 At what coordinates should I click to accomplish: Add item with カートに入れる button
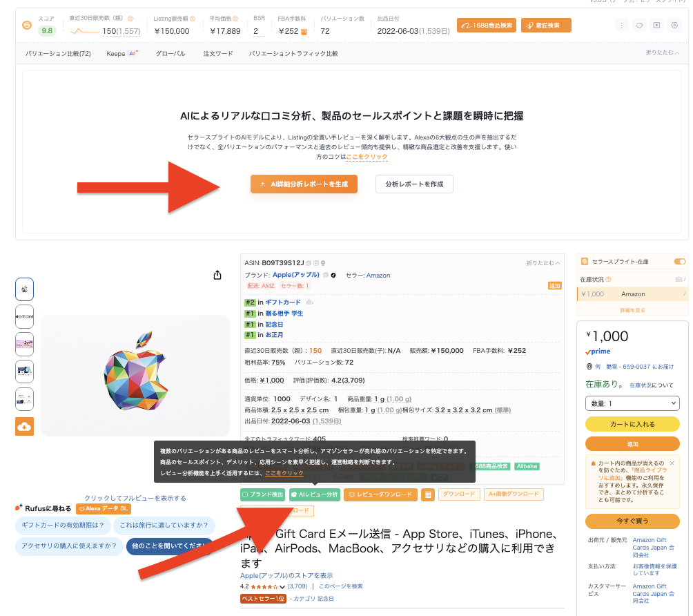632,424
